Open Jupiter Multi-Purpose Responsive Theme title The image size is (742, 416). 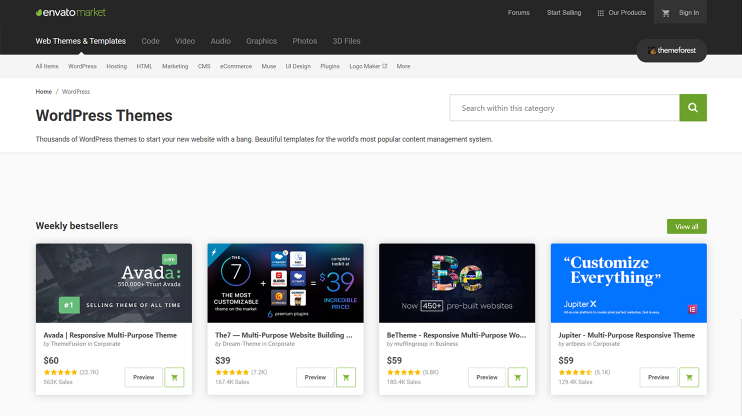627,335
